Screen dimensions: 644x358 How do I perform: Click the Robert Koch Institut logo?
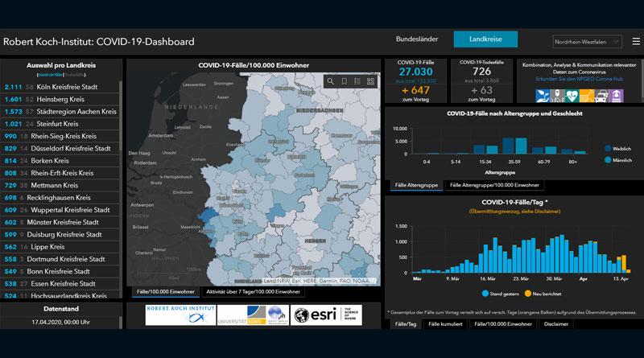tap(180, 315)
